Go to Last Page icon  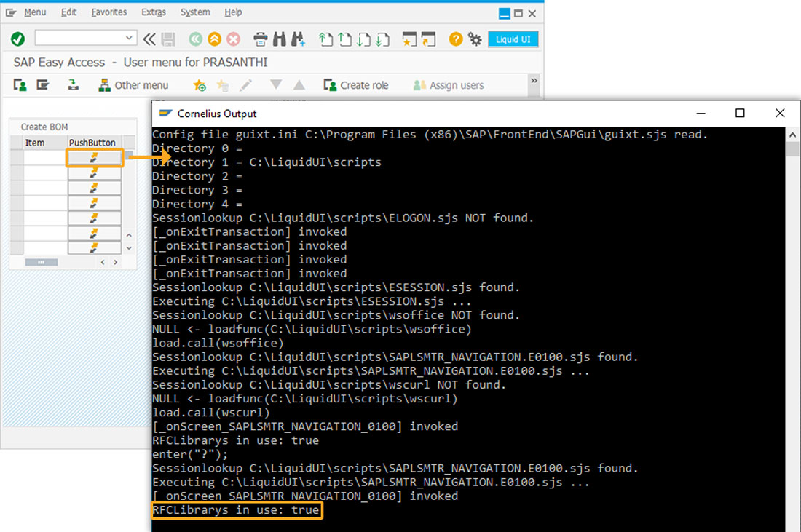(x=382, y=39)
